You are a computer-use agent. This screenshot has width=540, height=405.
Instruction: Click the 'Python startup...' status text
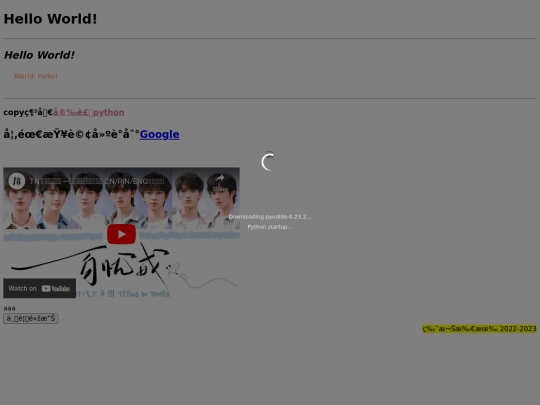click(x=270, y=227)
